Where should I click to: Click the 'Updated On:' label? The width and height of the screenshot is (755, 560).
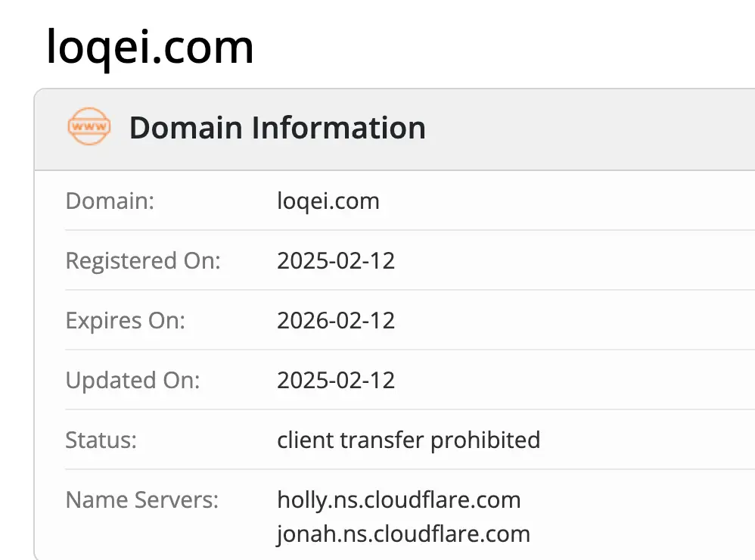point(132,380)
